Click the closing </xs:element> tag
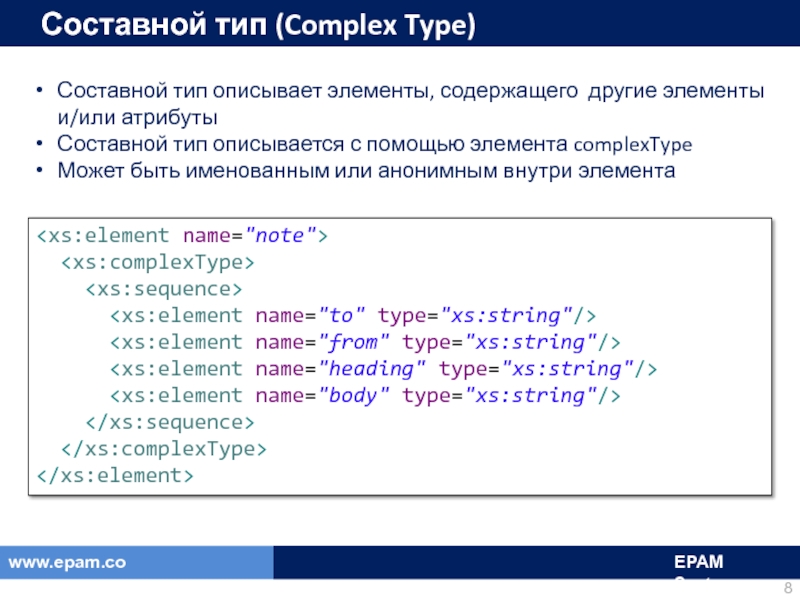Image resolution: width=800 pixels, height=600 pixels. pos(115,476)
